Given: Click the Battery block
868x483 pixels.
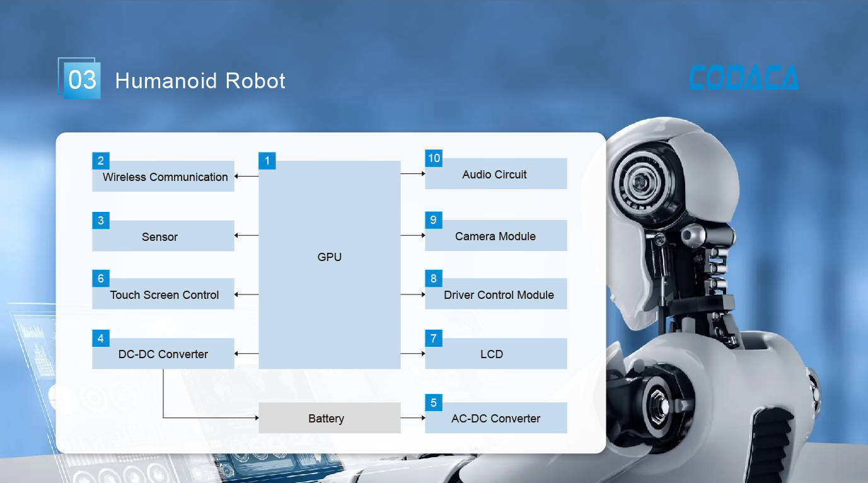Looking at the screenshot, I should pyautogui.click(x=329, y=418).
